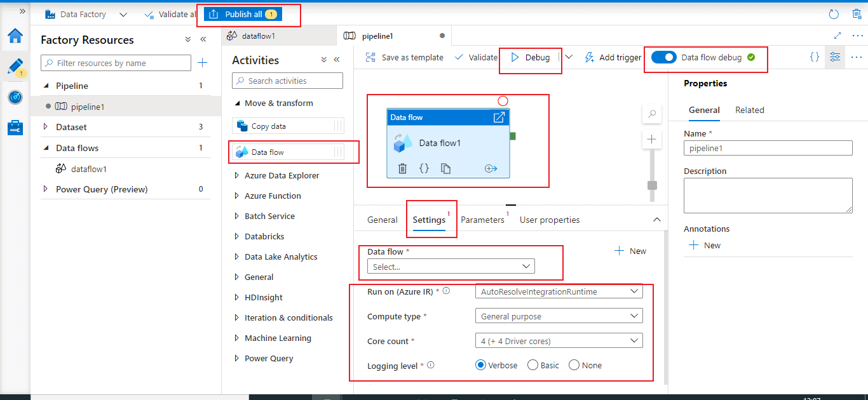868x400 pixels.
Task: Open the tab bar ellipsis menu
Action: click(x=857, y=36)
